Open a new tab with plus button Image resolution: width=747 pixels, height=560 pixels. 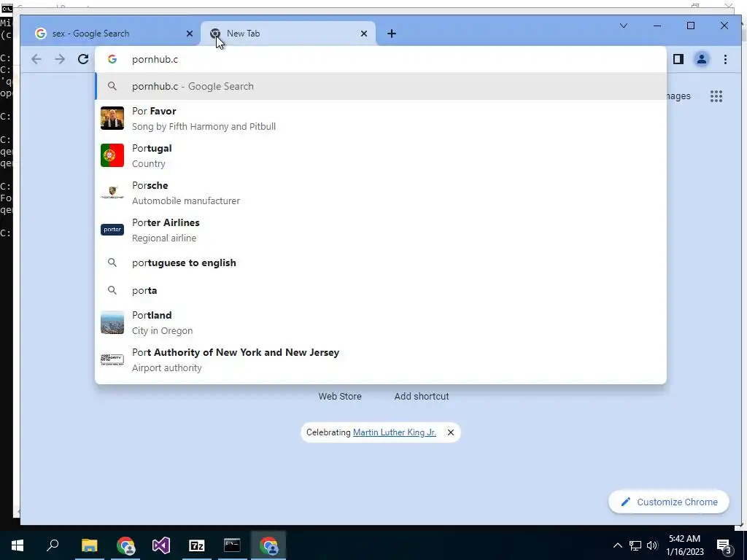pos(392,34)
